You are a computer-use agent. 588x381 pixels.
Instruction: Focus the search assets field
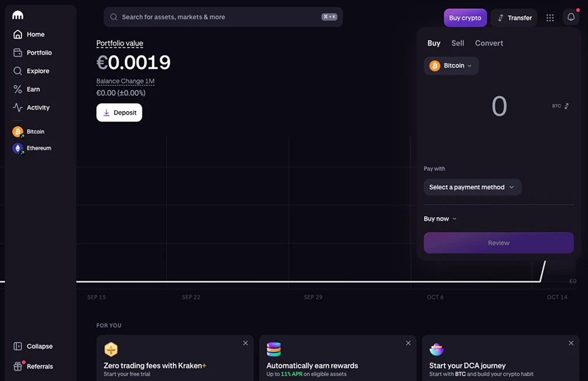[223, 17]
